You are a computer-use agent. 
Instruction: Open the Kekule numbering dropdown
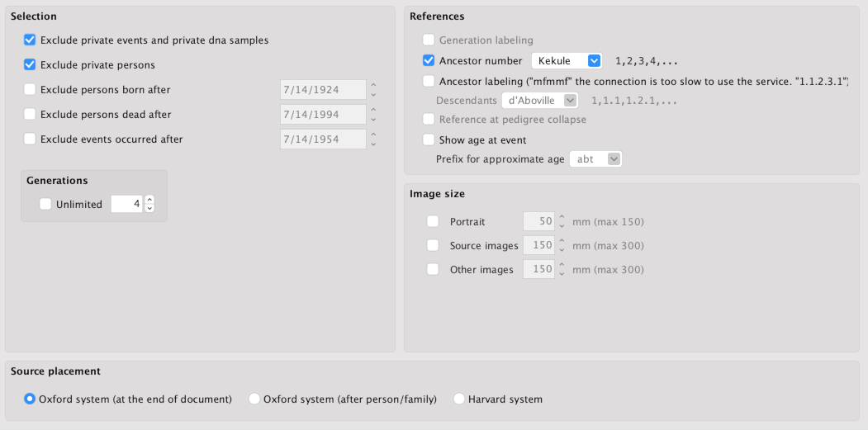tap(567, 60)
